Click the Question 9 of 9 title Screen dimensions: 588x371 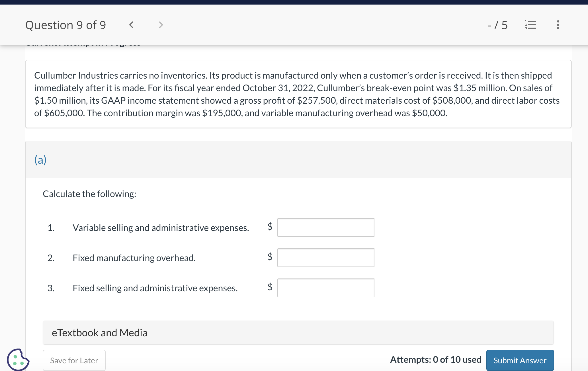click(65, 25)
